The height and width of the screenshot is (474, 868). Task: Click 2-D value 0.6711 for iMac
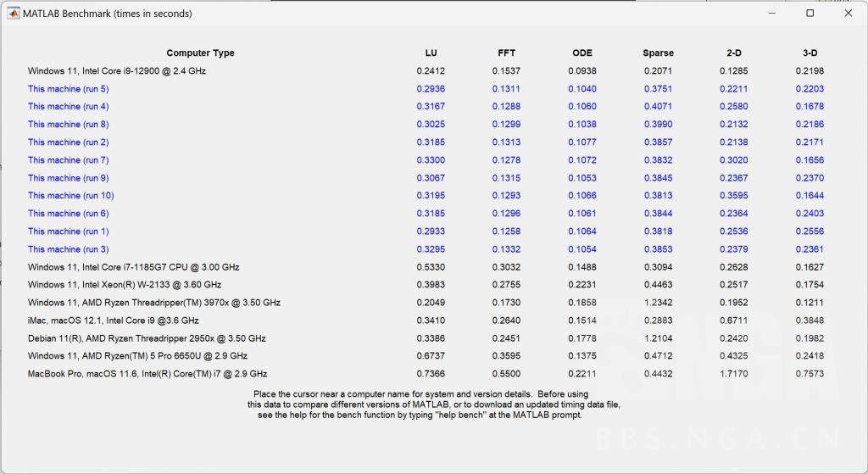click(x=734, y=320)
